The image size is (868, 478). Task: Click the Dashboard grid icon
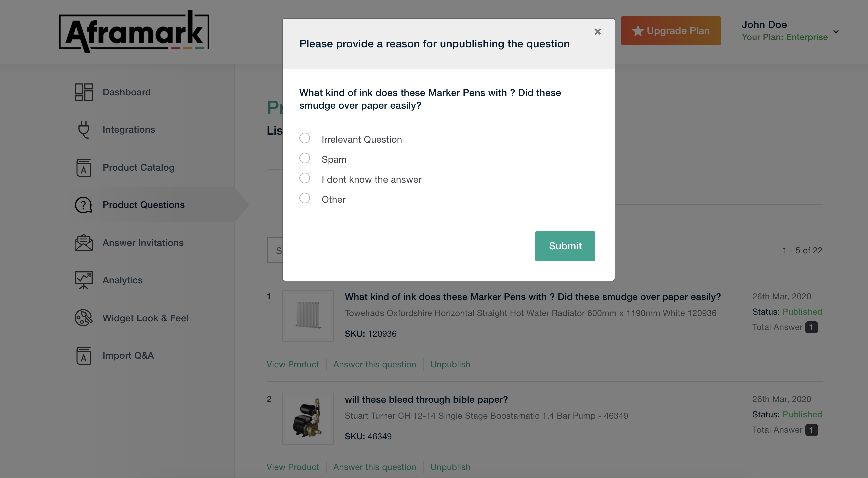(x=83, y=92)
